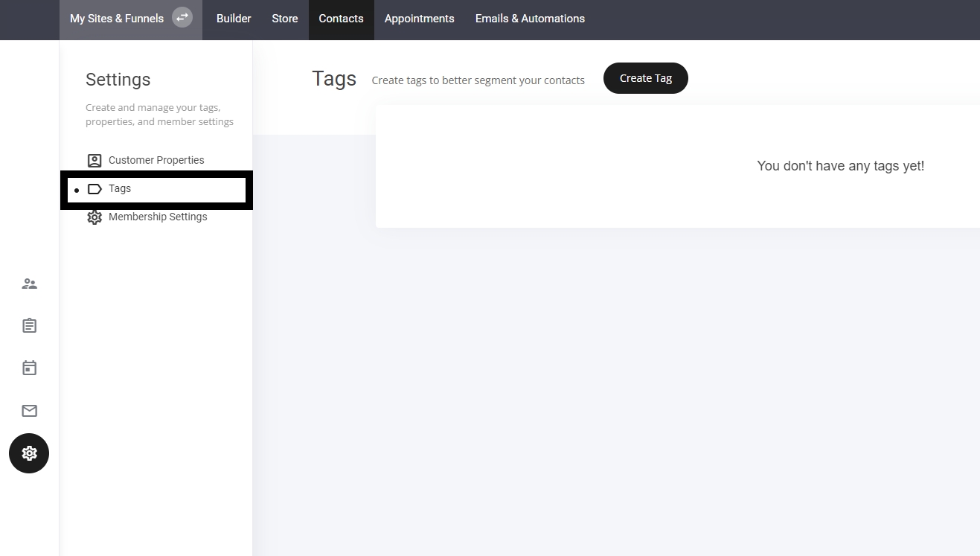Select the circled gear settings icon in sidebar
This screenshot has width=980, height=556.
point(29,453)
